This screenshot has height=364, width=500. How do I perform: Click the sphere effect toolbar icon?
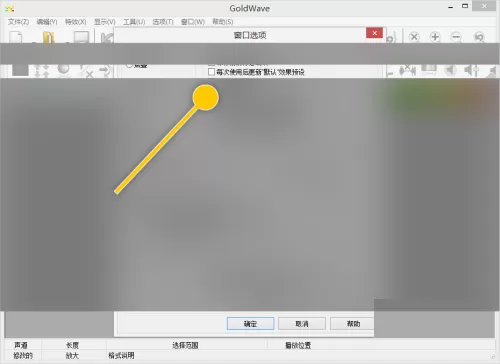(64, 70)
